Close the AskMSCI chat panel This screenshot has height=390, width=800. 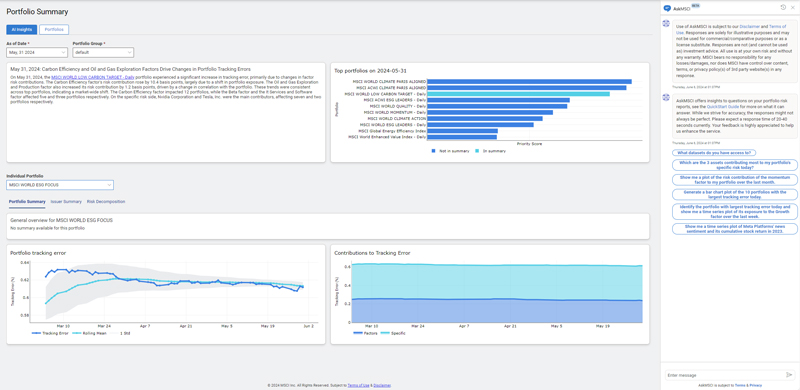tap(792, 7)
